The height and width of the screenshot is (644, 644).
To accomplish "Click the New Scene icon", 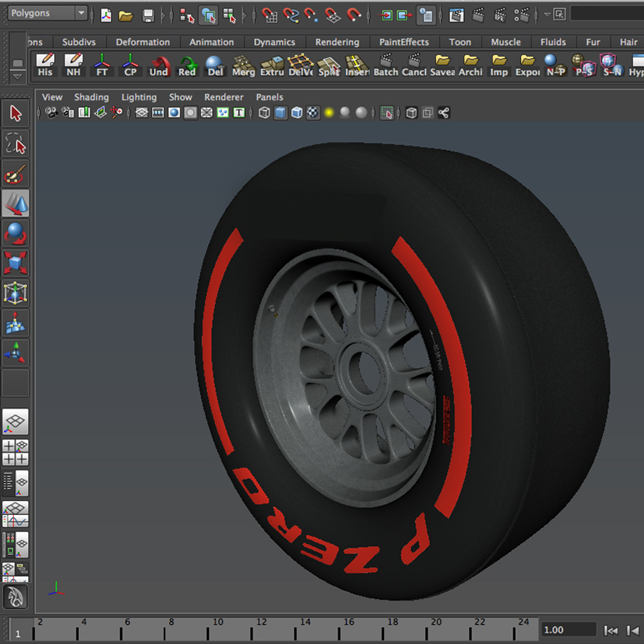I will (106, 16).
